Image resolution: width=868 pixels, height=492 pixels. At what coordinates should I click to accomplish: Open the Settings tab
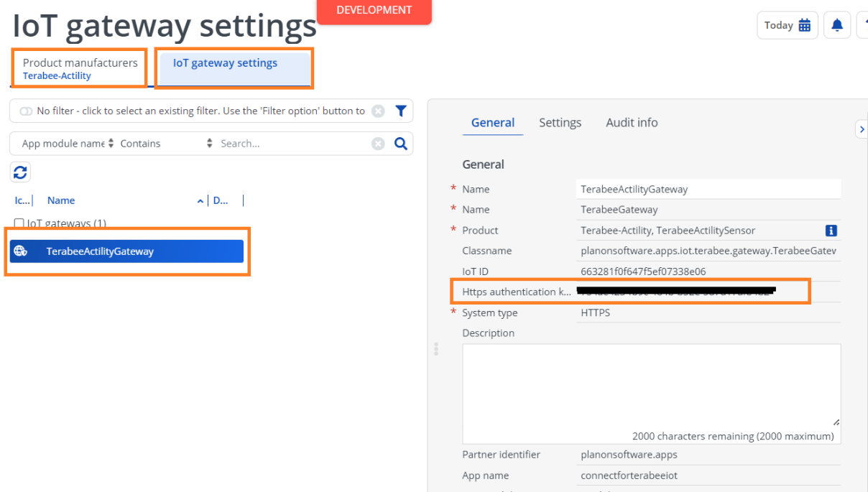(560, 123)
